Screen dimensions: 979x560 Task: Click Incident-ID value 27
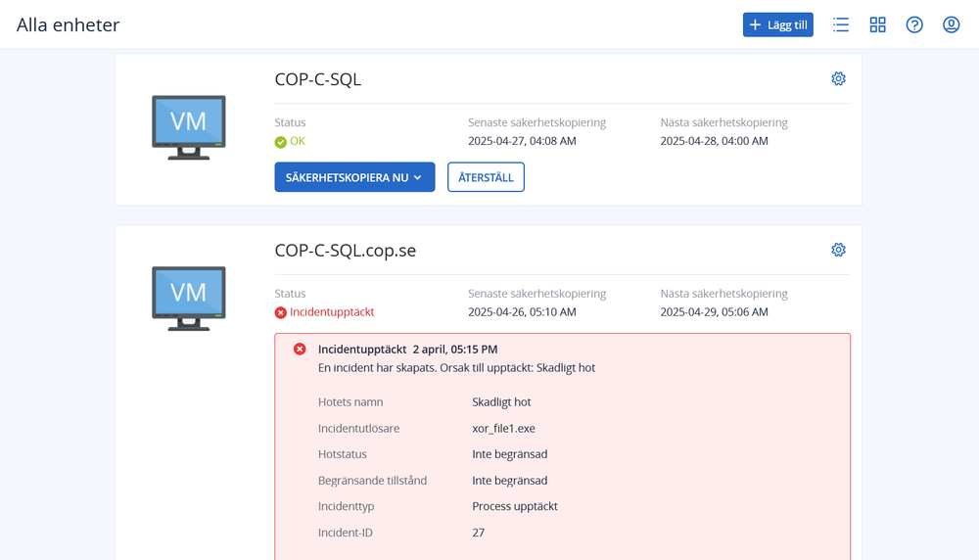pos(479,533)
